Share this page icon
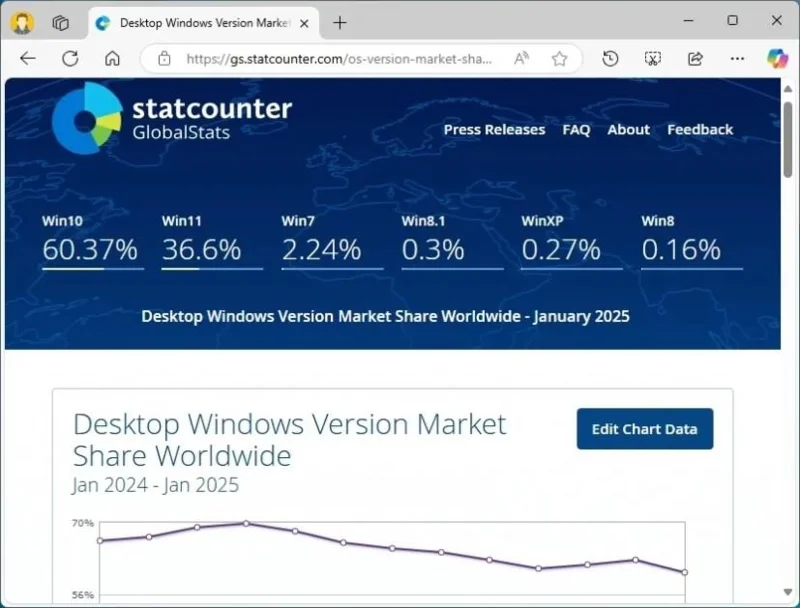Viewport: 800px width, 608px height. click(695, 59)
